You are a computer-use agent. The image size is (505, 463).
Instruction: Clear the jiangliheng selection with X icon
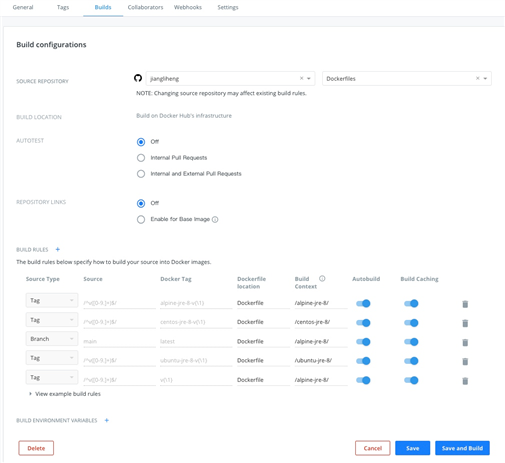(301, 78)
